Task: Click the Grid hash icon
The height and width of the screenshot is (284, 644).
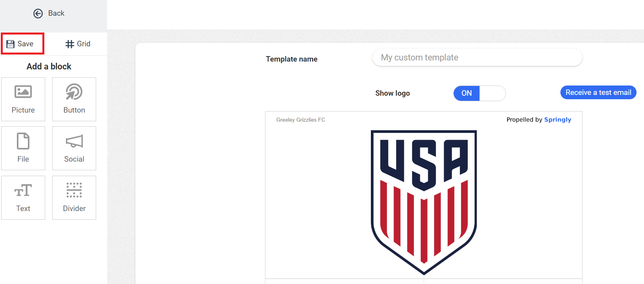Action: [x=69, y=44]
